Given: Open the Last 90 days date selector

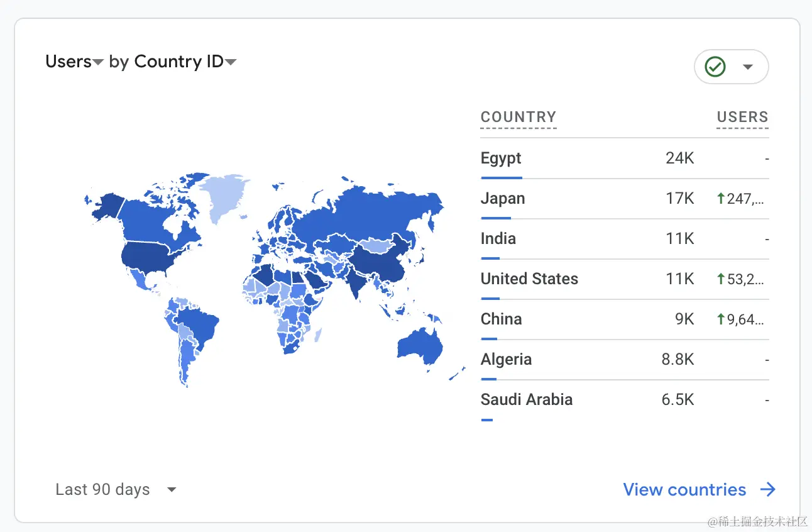Looking at the screenshot, I should pyautogui.click(x=116, y=490).
